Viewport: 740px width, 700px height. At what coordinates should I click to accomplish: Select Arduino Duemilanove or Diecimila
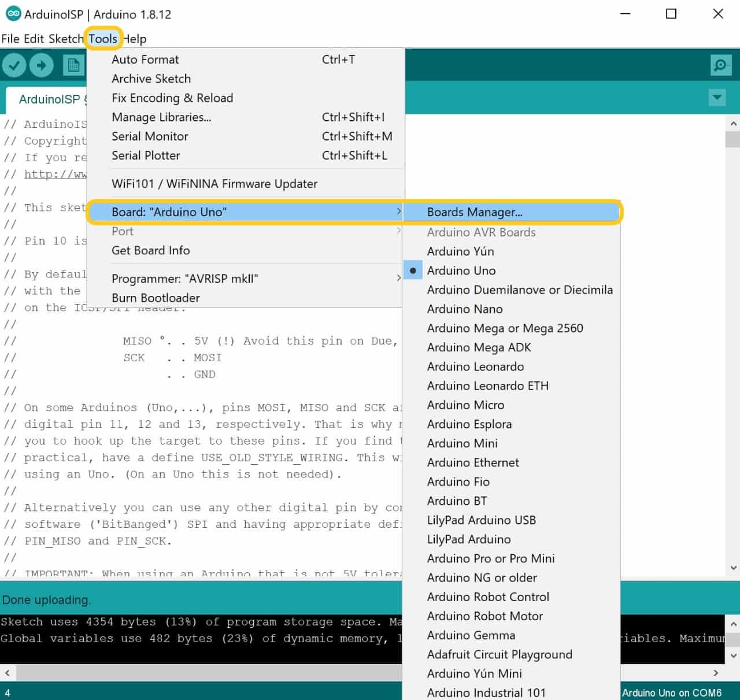(x=512, y=290)
